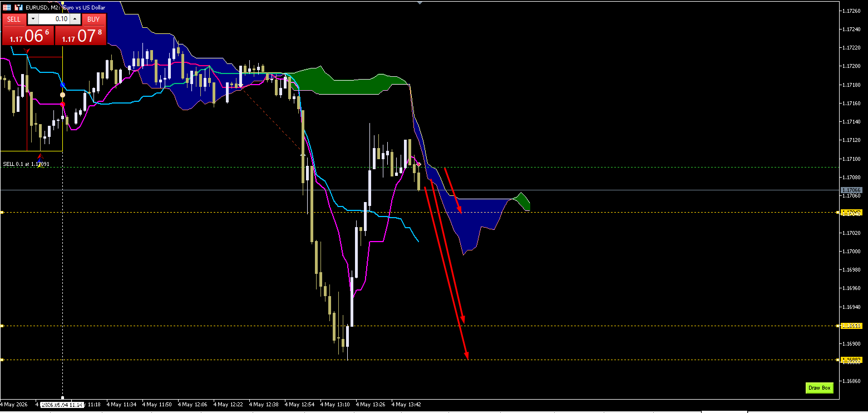This screenshot has width=868, height=413.
Task: Decrease lot volume with down arrow
Action: click(32, 19)
